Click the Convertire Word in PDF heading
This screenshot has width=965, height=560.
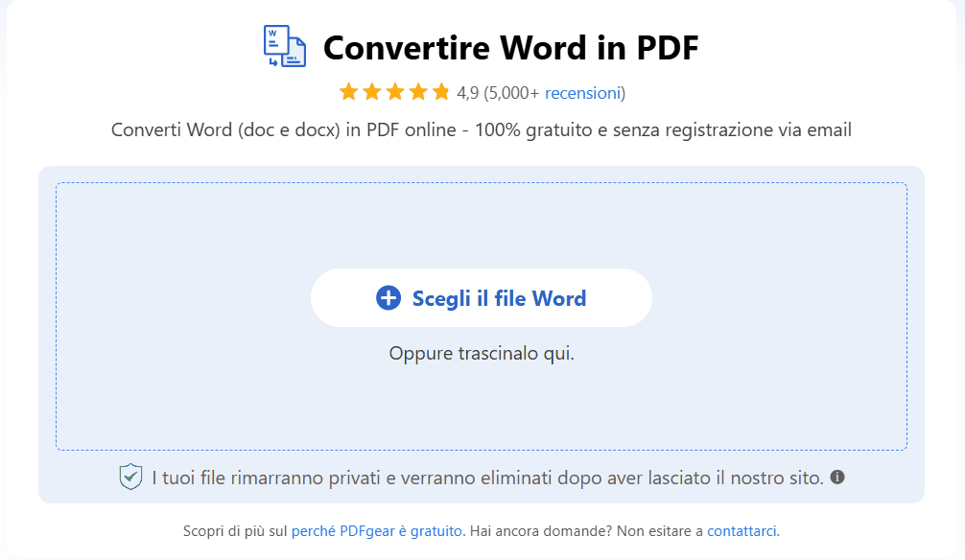[511, 47]
